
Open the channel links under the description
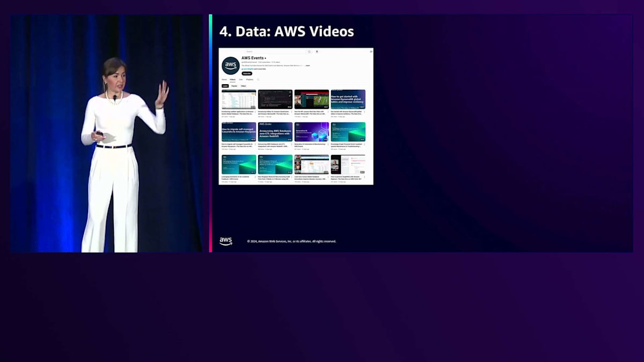coord(253,69)
